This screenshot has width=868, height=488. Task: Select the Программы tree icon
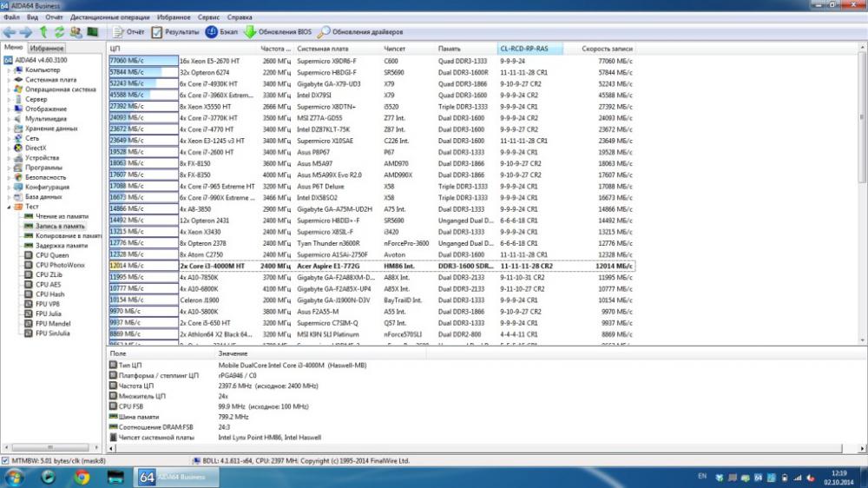point(18,168)
